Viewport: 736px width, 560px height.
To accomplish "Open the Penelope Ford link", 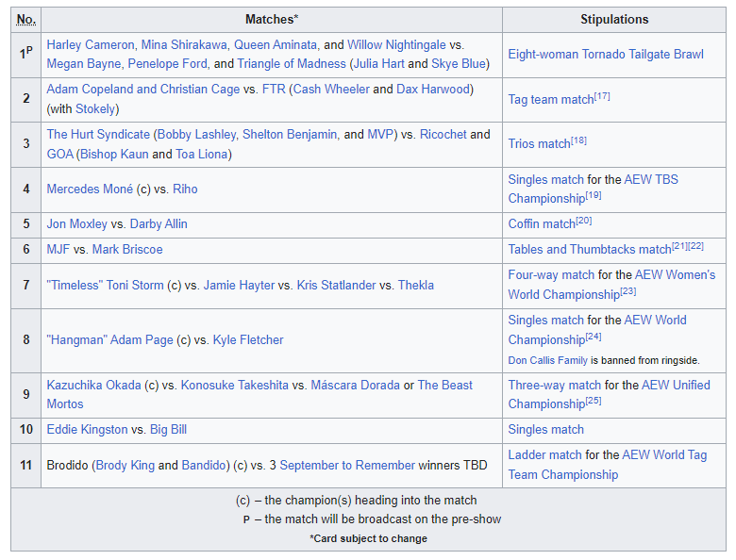I will 167,63.
